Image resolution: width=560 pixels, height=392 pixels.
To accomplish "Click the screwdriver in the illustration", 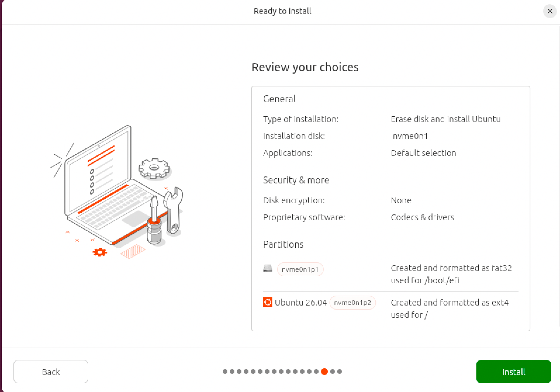I will (154, 220).
